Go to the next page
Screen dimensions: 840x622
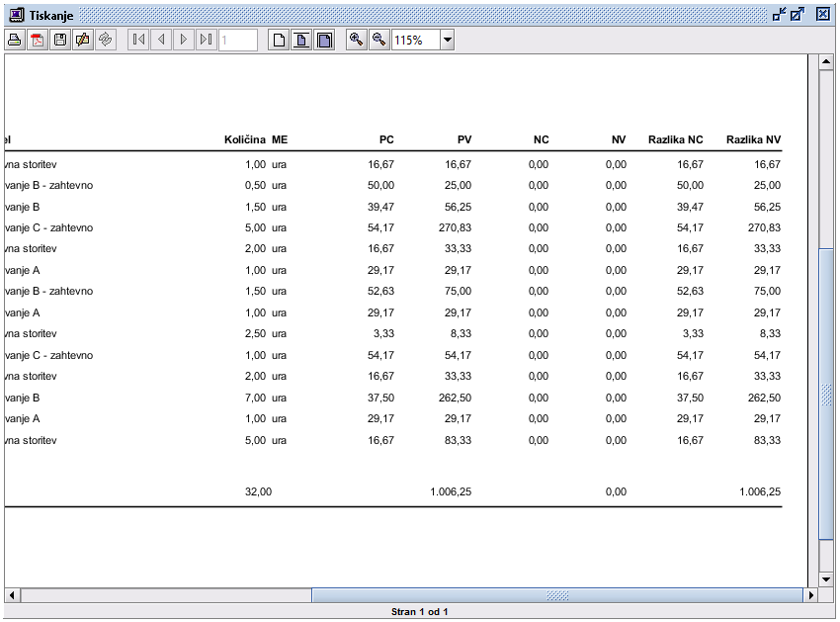pyautogui.click(x=184, y=40)
